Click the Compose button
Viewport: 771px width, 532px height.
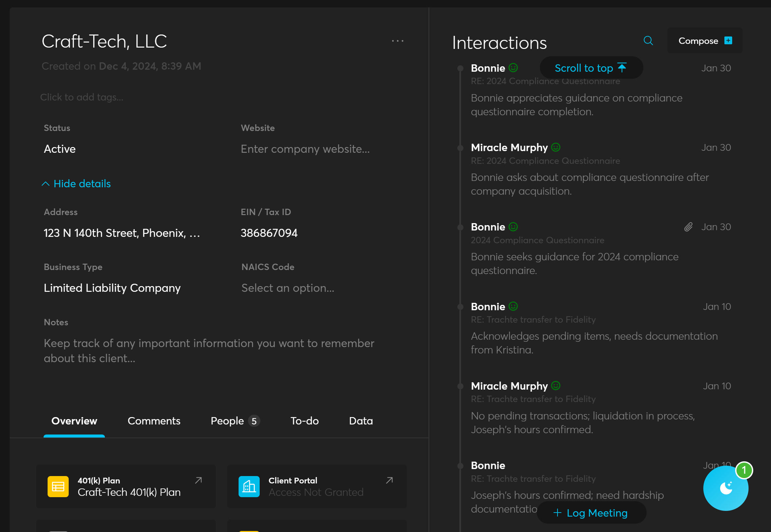[x=704, y=41]
